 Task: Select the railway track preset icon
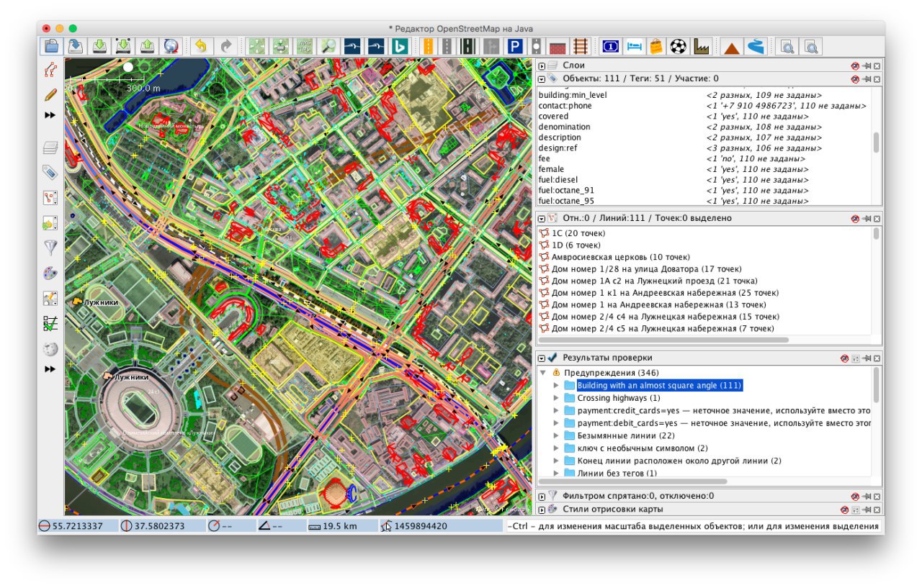click(x=579, y=46)
